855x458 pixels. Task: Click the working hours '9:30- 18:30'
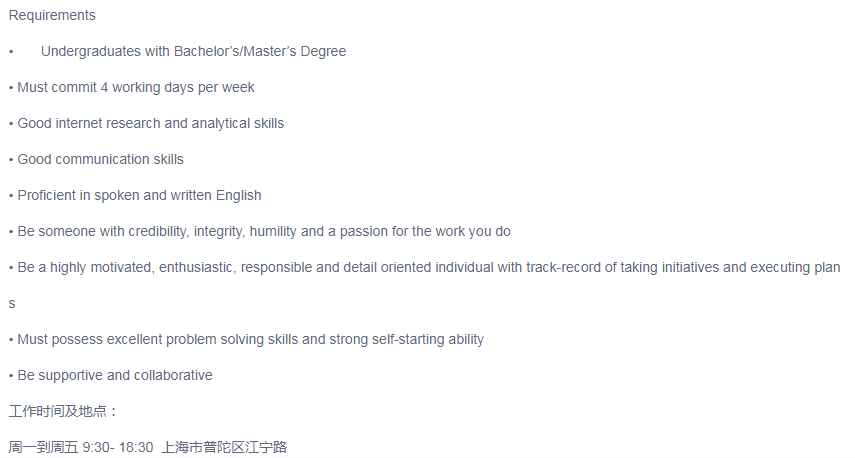point(118,447)
